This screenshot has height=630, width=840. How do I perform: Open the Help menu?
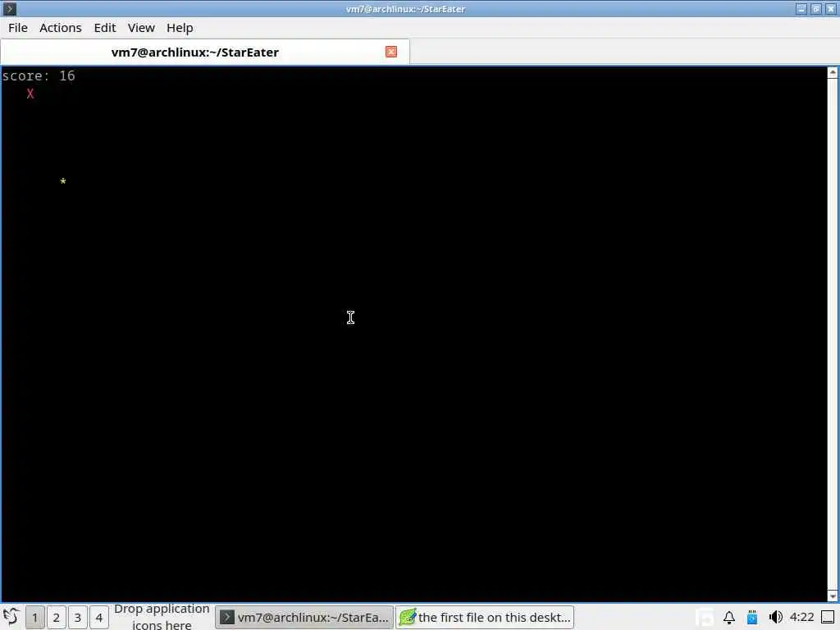180,28
